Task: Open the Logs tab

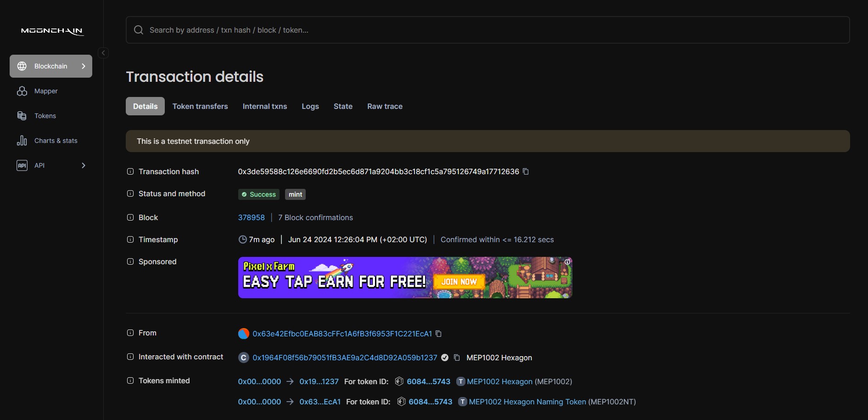Action: pos(310,106)
